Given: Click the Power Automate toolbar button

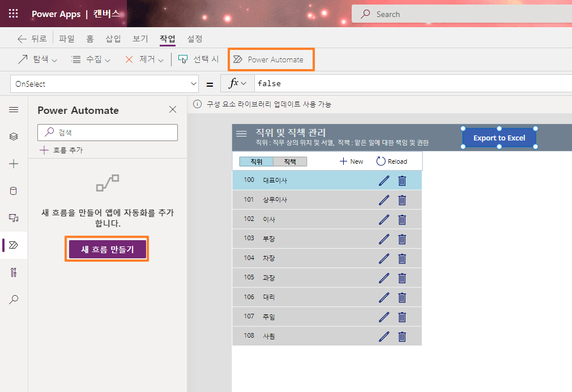Looking at the screenshot, I should [x=271, y=59].
